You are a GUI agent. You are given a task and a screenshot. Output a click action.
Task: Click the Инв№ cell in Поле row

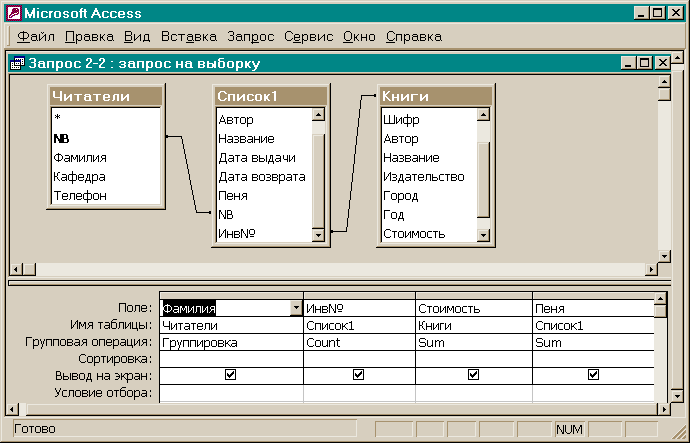point(360,308)
